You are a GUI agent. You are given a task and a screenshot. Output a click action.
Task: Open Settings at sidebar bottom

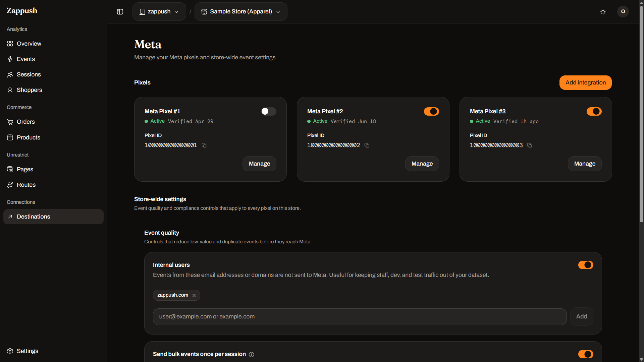point(54,351)
